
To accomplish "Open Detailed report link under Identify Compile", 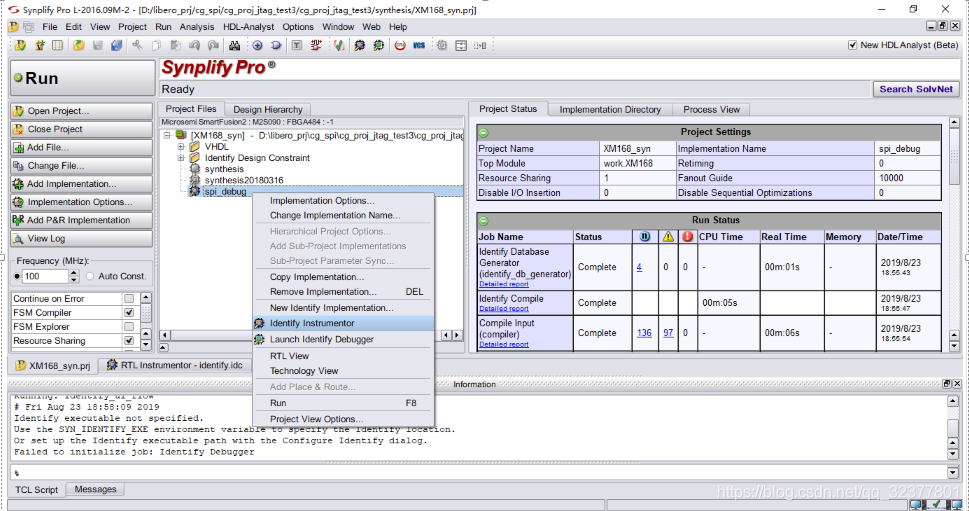I will [504, 308].
